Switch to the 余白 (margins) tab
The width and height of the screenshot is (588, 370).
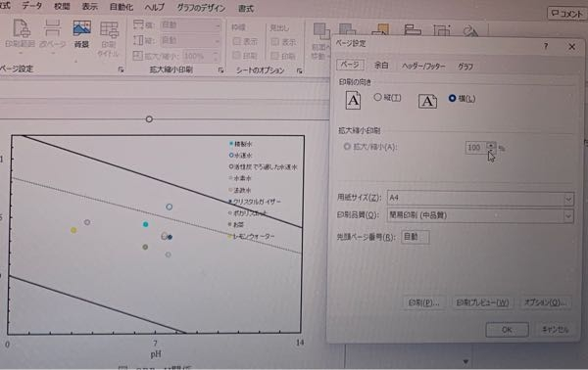point(381,66)
